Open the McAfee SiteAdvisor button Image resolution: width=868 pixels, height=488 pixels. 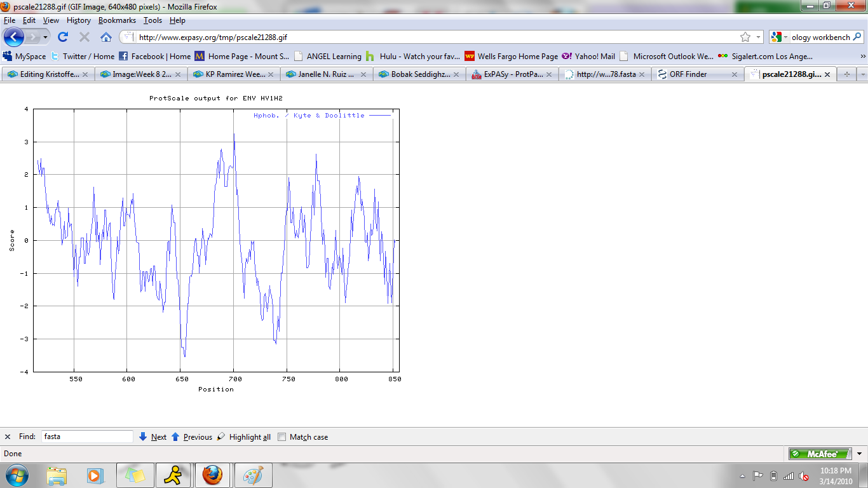820,454
